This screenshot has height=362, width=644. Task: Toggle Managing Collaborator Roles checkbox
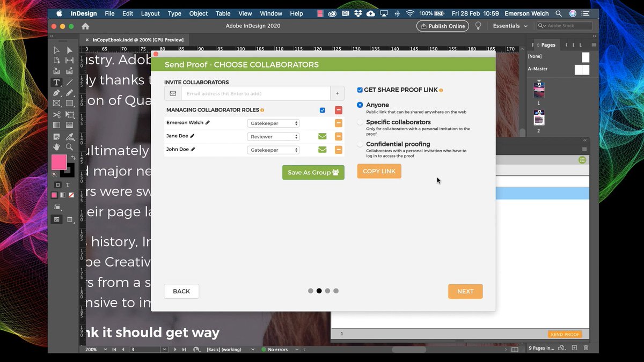(323, 110)
